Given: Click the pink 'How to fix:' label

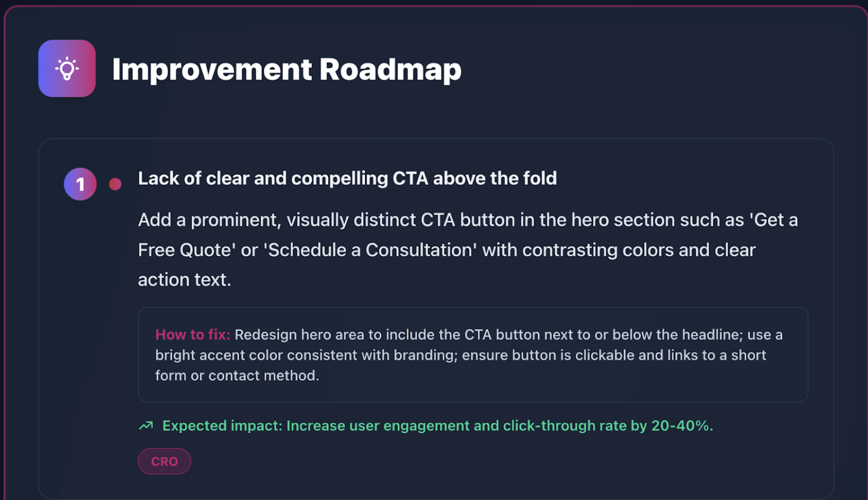Looking at the screenshot, I should coord(192,334).
